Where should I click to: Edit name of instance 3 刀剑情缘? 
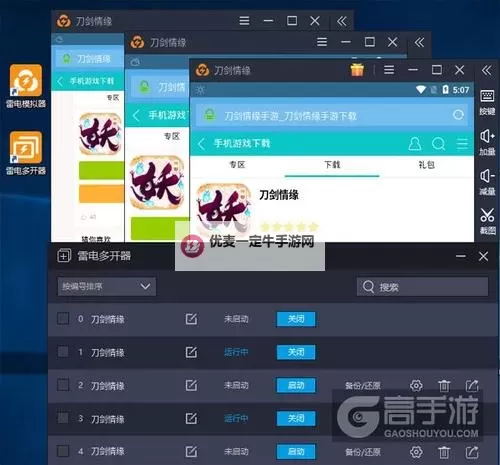click(x=191, y=418)
